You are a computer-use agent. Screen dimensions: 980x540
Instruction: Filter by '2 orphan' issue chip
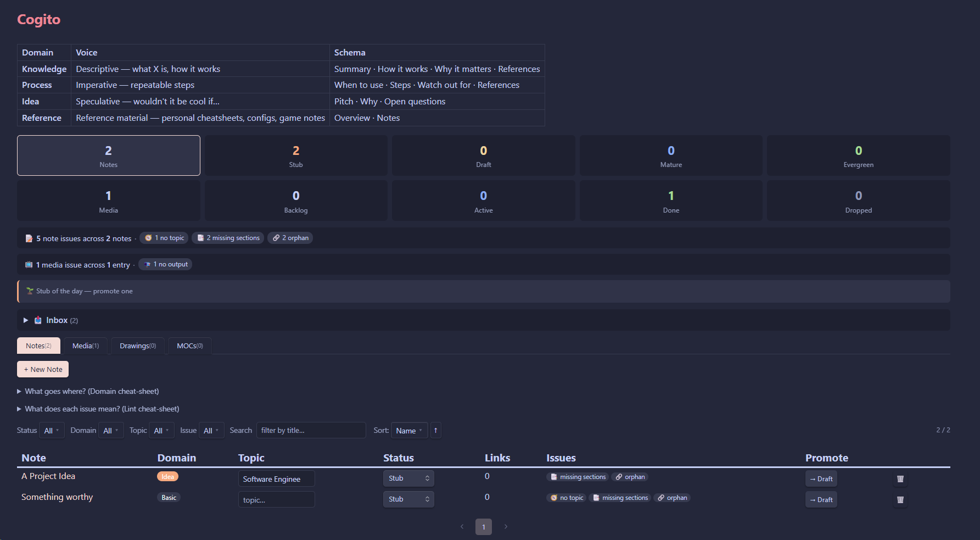pyautogui.click(x=290, y=238)
